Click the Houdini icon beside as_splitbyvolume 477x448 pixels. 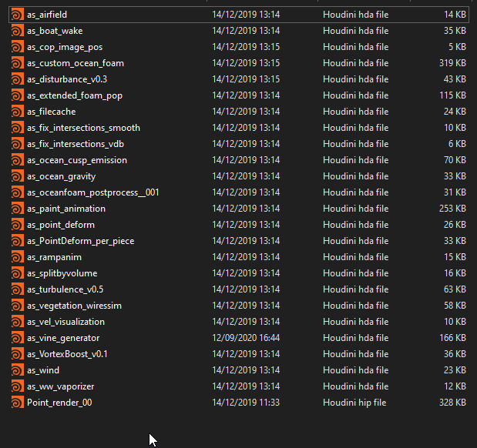pyautogui.click(x=18, y=273)
